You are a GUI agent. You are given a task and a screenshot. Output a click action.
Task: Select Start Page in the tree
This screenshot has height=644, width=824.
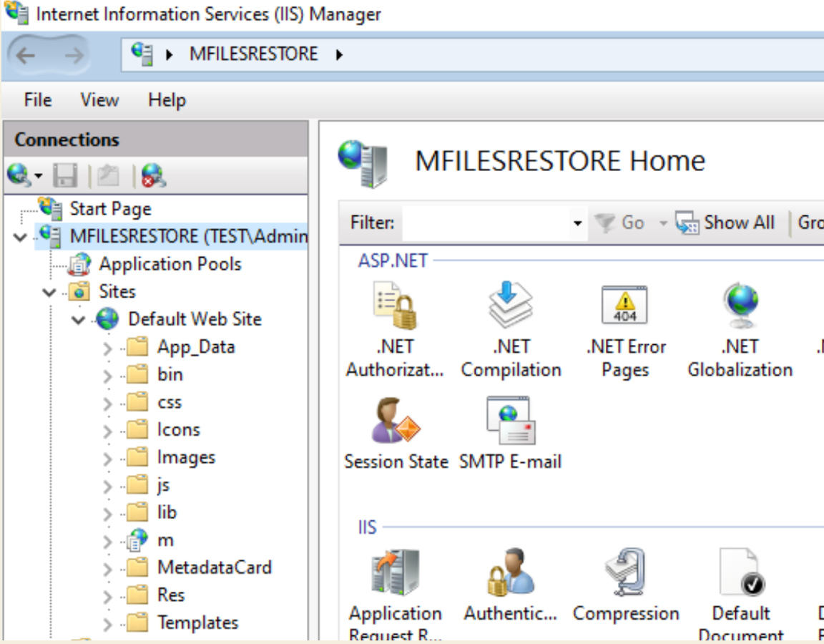(110, 209)
